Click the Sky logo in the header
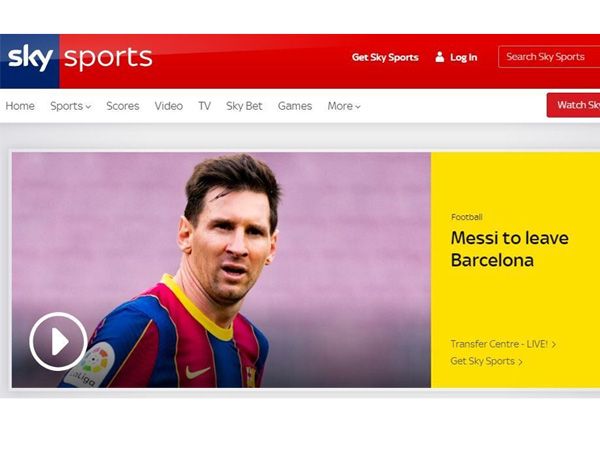 [x=30, y=58]
